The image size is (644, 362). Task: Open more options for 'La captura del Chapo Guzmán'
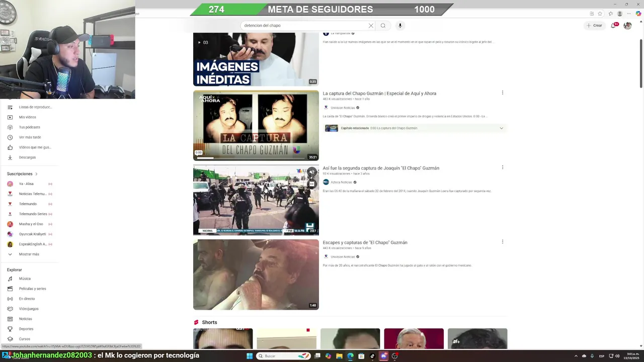click(502, 93)
